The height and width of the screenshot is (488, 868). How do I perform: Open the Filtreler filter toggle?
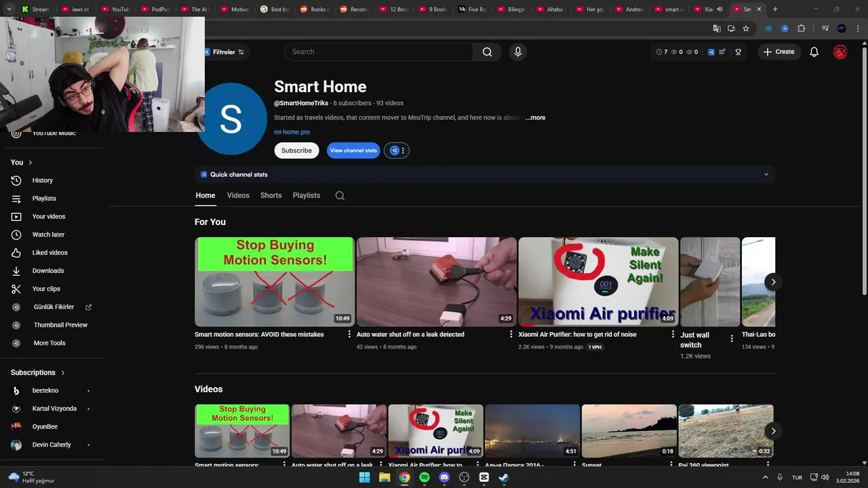(228, 52)
